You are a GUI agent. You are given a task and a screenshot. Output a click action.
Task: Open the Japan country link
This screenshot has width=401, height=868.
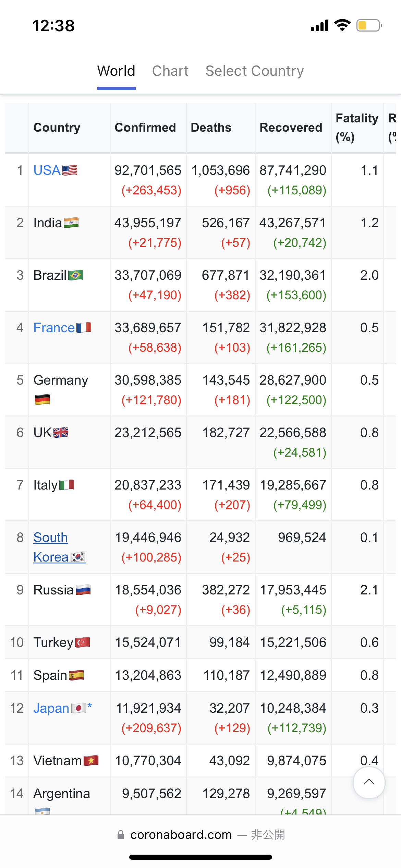tap(51, 708)
